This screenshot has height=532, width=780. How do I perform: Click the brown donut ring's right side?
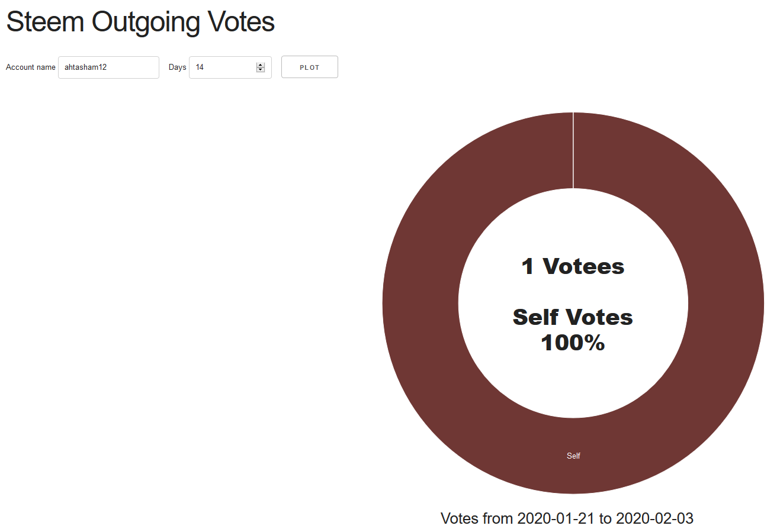click(x=726, y=303)
